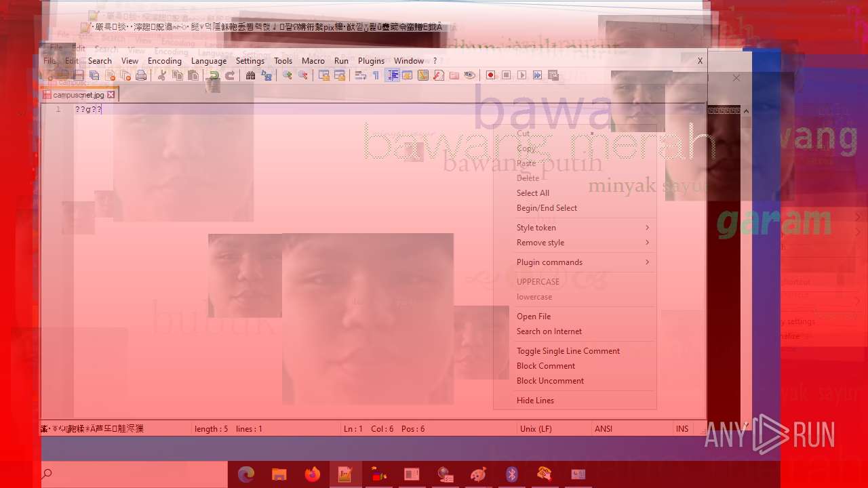Select the campuscnet.jpg tab

pos(79,95)
